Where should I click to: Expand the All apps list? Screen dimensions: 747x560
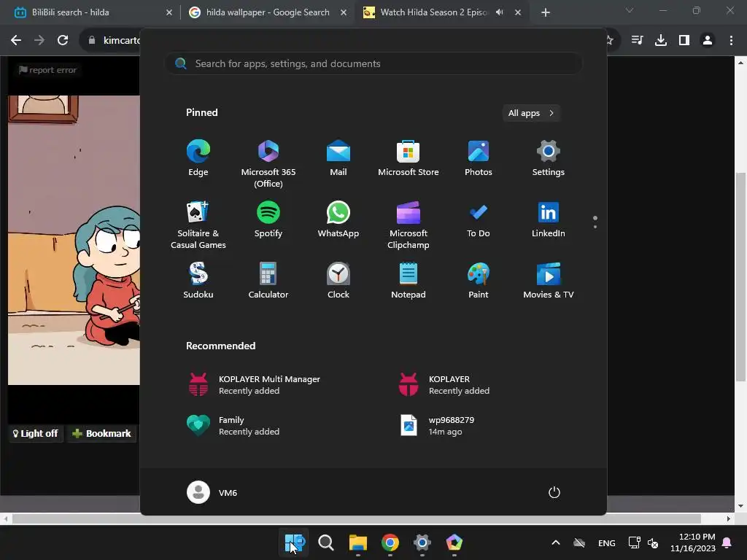[531, 113]
